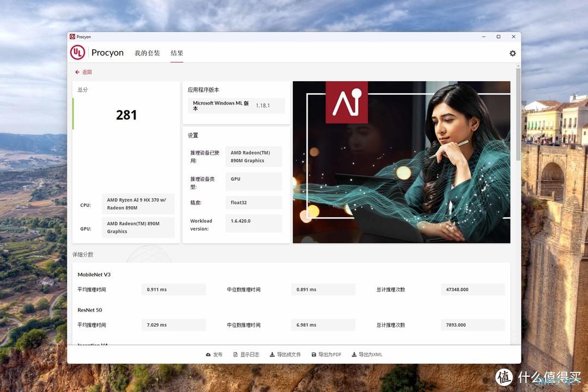Click the 7893.000 total inference count

pos(473,325)
